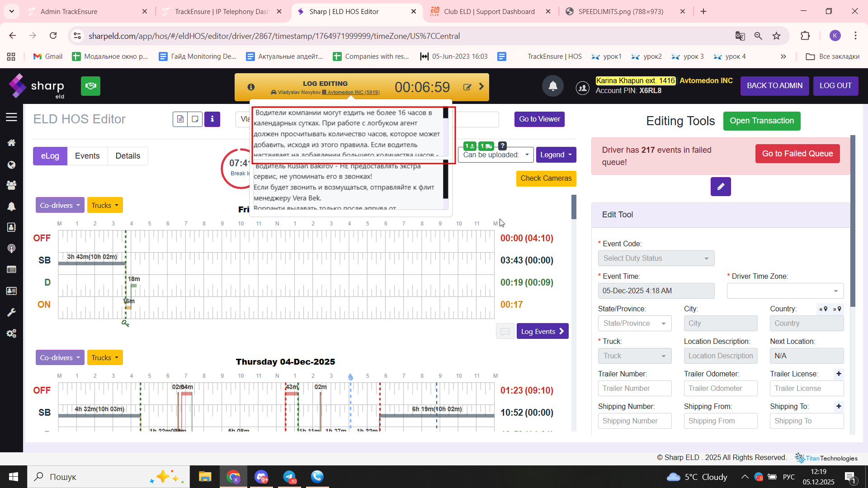Switch to the Details tab

(127, 156)
